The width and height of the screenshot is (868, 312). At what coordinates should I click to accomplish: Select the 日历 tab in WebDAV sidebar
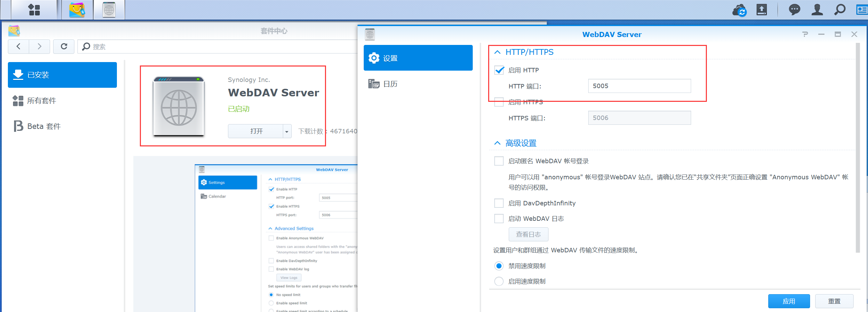pyautogui.click(x=390, y=84)
